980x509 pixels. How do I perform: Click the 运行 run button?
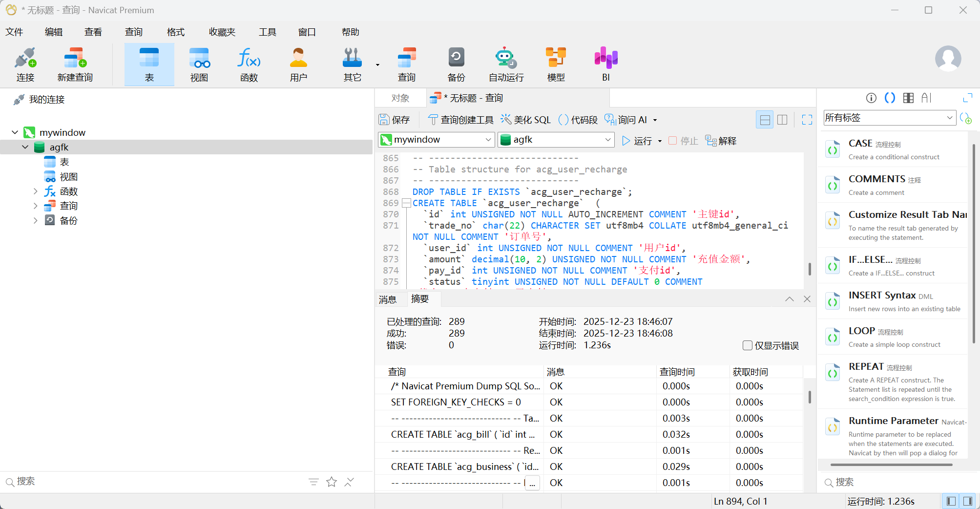click(x=638, y=141)
